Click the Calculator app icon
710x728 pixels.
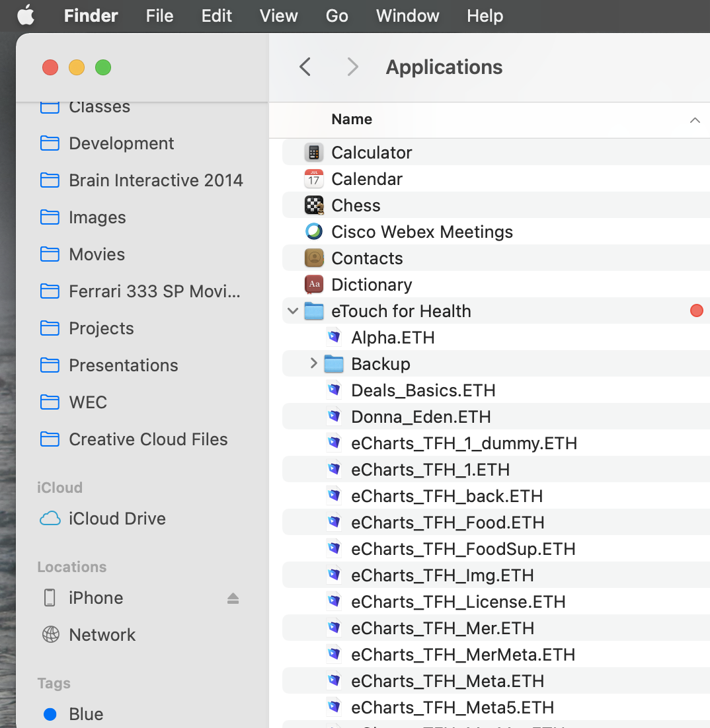[314, 153]
